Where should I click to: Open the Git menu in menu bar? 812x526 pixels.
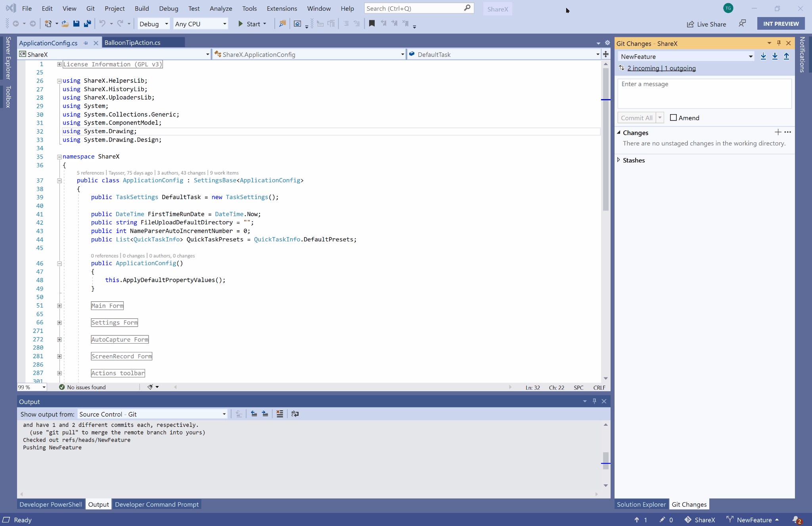90,8
